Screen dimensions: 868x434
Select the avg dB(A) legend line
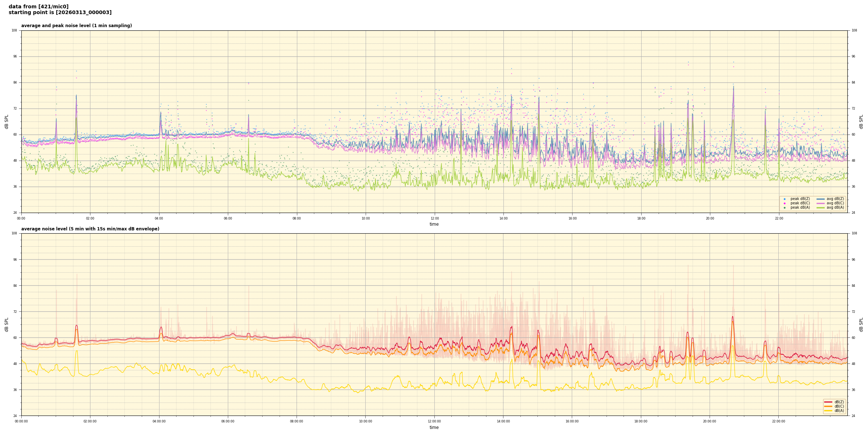821,208
